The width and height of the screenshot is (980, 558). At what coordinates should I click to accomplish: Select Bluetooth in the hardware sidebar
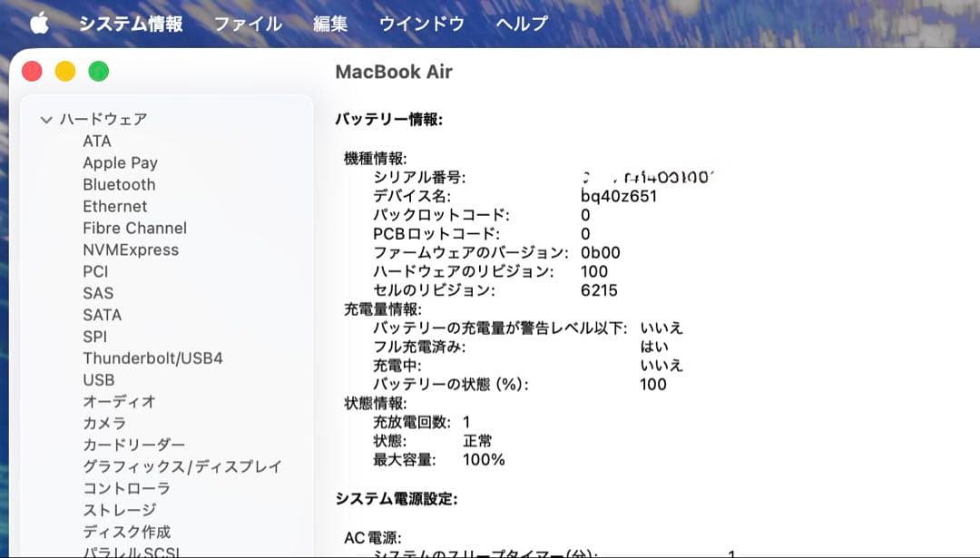119,184
